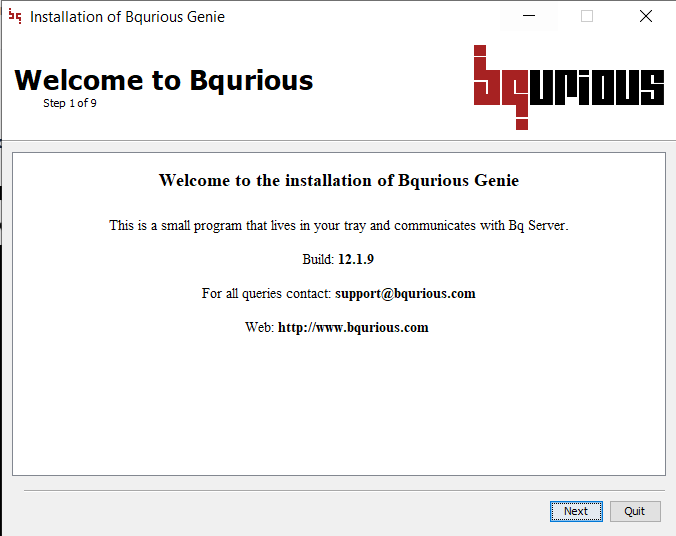Viewport: 676px width, 536px height.
Task: Click the large Bqurious logo image
Action: click(569, 87)
